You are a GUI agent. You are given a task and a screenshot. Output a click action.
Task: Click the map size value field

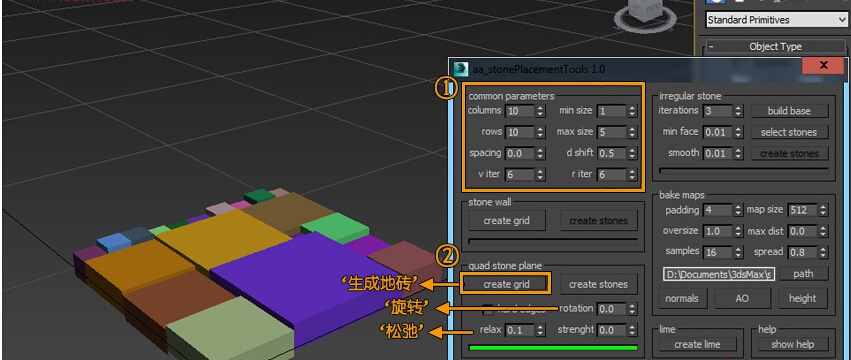tap(803, 210)
